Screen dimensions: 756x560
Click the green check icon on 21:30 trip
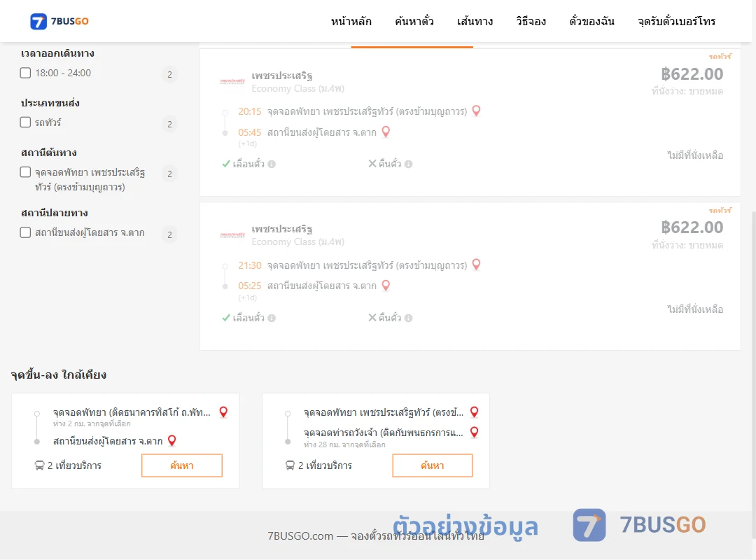pos(225,317)
